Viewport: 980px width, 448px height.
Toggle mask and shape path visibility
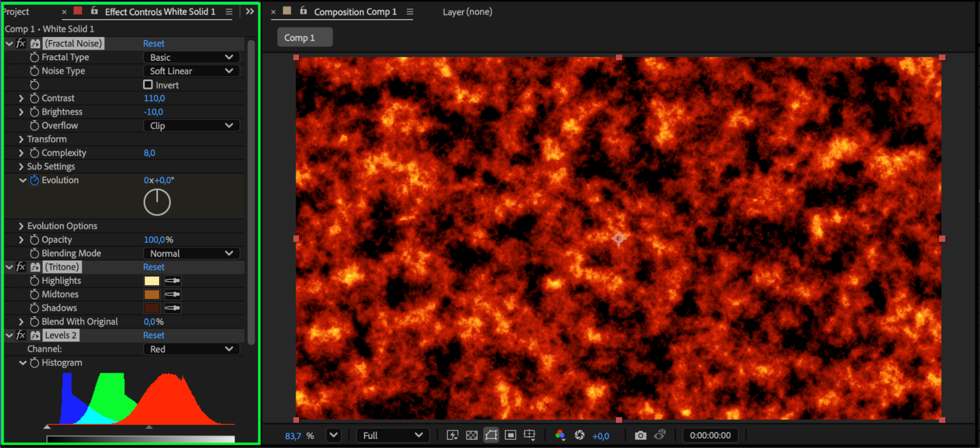coord(491,435)
